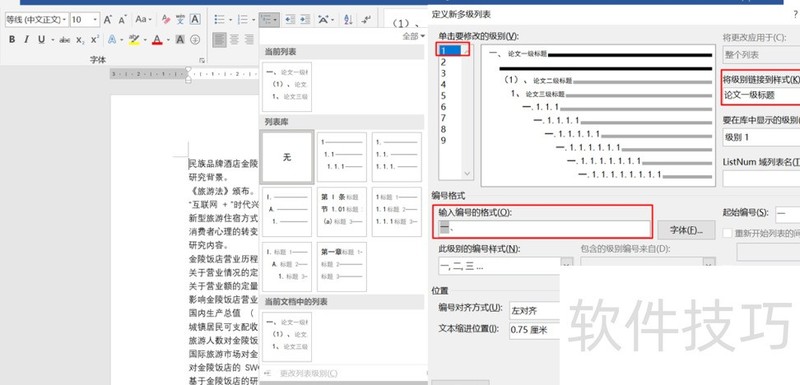
Task: Insert enclosed character icon
Action: coord(195,39)
